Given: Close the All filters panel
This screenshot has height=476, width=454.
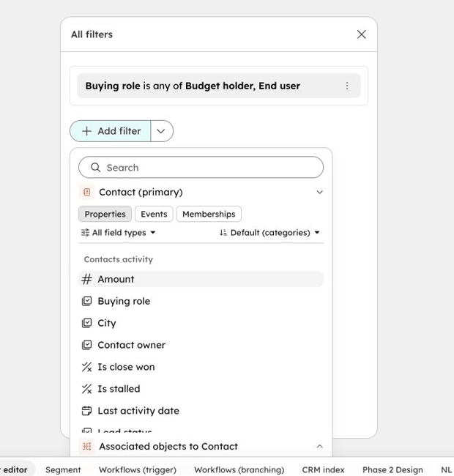Looking at the screenshot, I should tap(361, 34).
